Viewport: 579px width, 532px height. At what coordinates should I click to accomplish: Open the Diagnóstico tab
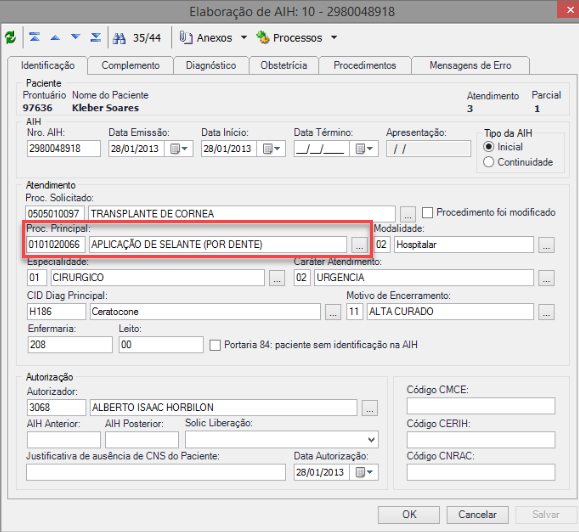tap(211, 66)
